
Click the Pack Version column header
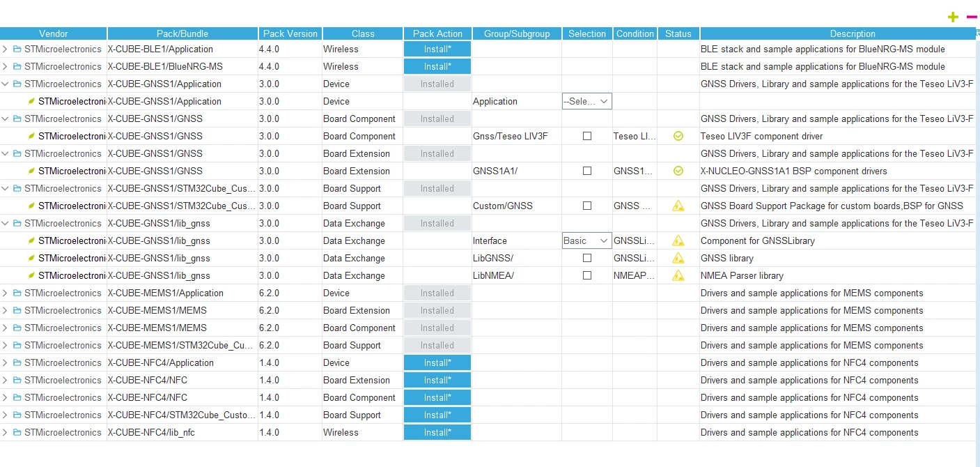[x=290, y=33]
